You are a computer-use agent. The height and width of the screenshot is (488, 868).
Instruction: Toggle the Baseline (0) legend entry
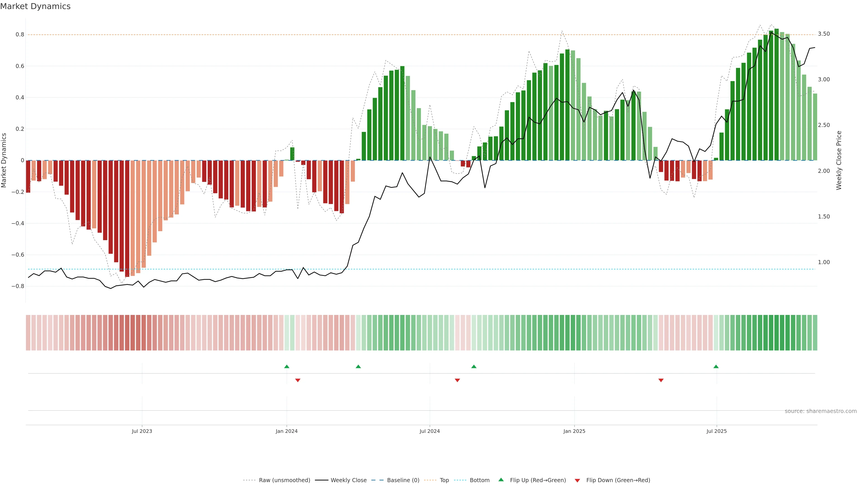403,480
